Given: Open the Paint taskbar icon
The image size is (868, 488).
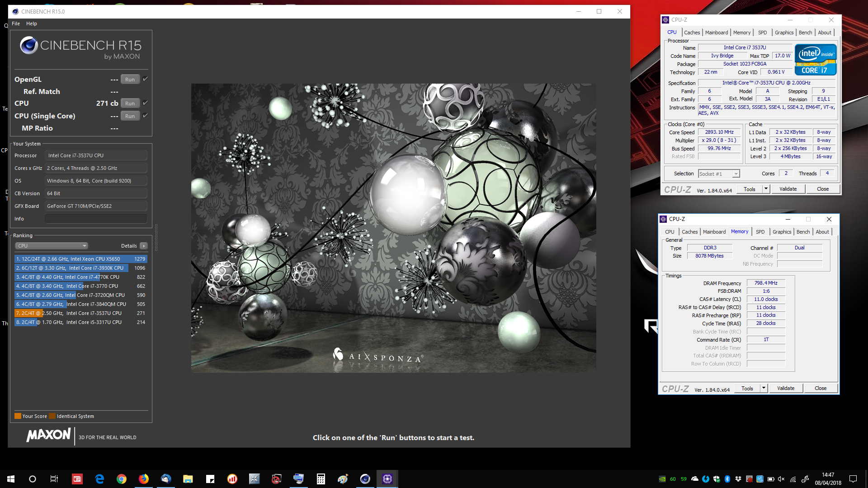Looking at the screenshot, I should (343, 479).
